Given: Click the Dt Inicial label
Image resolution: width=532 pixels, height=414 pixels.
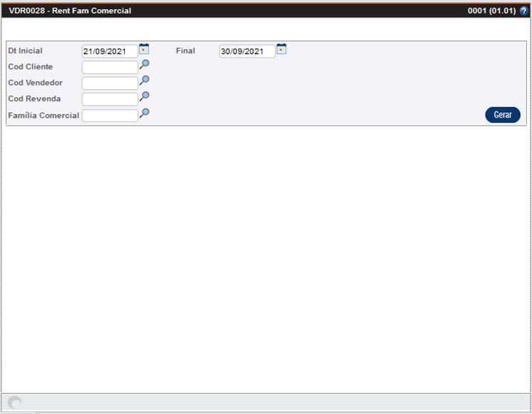Looking at the screenshot, I should 25,51.
